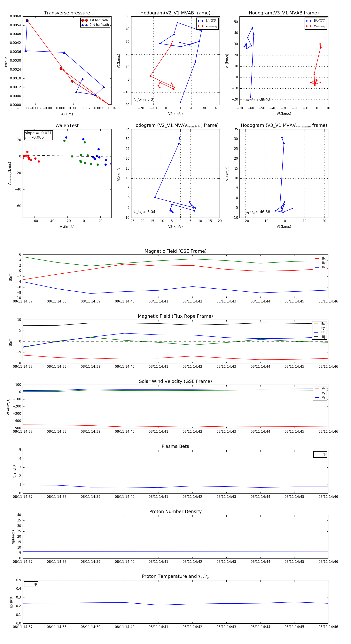Click the 'Vy' legend entry
This screenshot has height=644, width=351.
(x=320, y=393)
